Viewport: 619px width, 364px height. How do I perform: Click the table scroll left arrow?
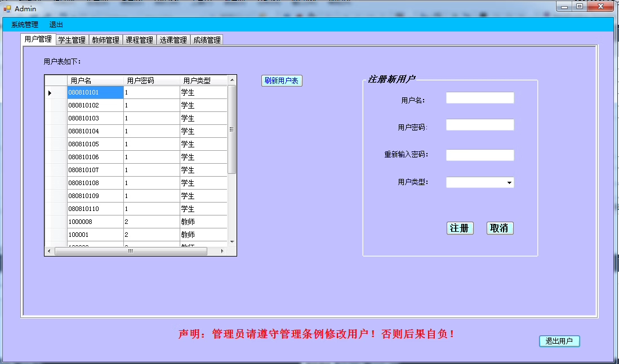tap(49, 251)
